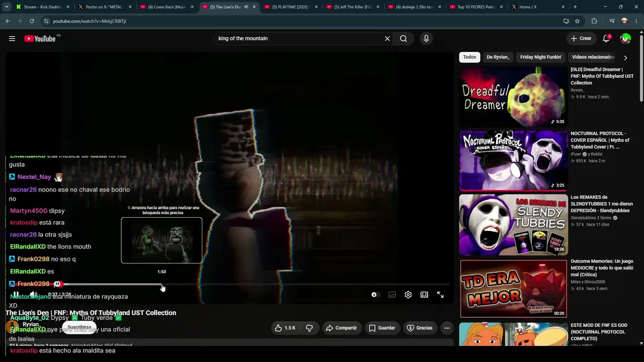Bookmark this page with the star
Screen dimensions: 644x362
tap(577, 21)
